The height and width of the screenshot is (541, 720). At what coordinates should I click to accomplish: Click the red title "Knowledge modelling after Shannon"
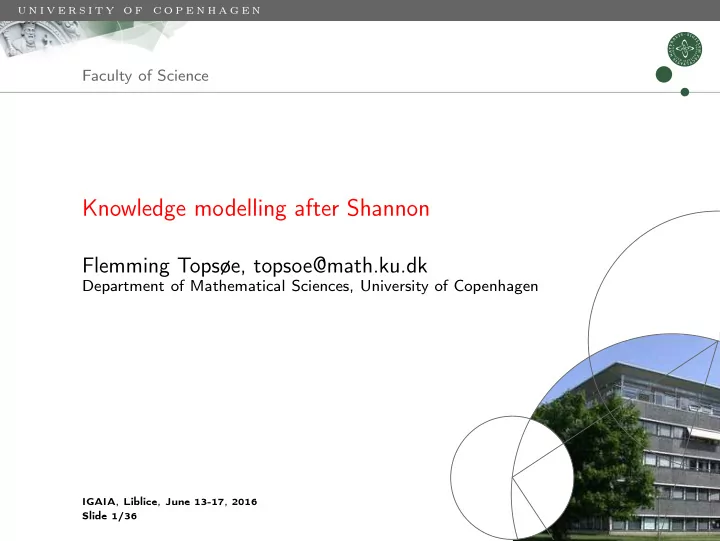tap(256, 208)
